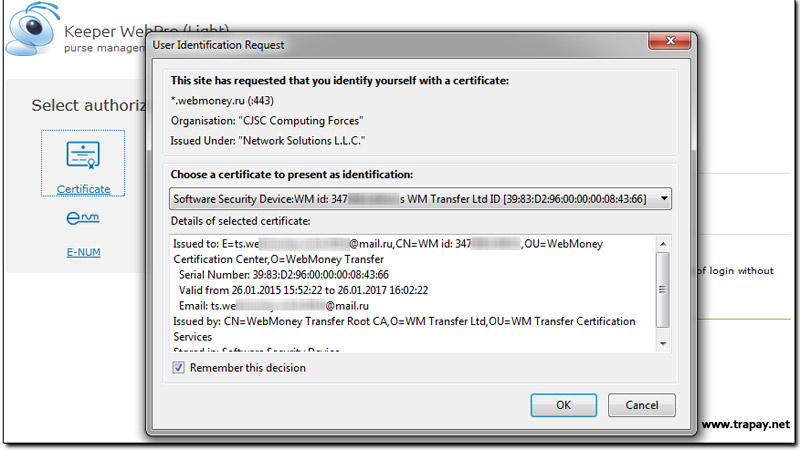Select the Certificate authorization icon
Viewport: 800px width, 450px height.
[x=83, y=156]
